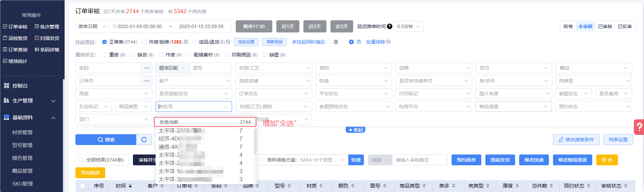Screen dimensions: 644x192
Task: Select the 是 radio button
Action: click(328, 42)
